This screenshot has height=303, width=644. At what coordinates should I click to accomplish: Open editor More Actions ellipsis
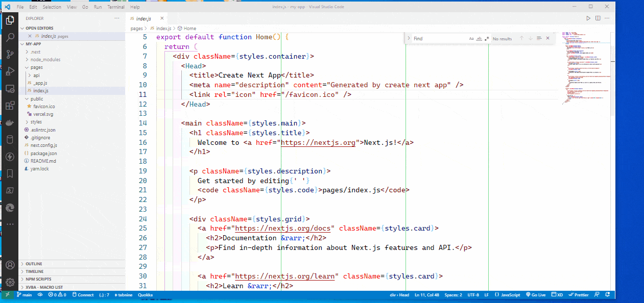coord(607,18)
